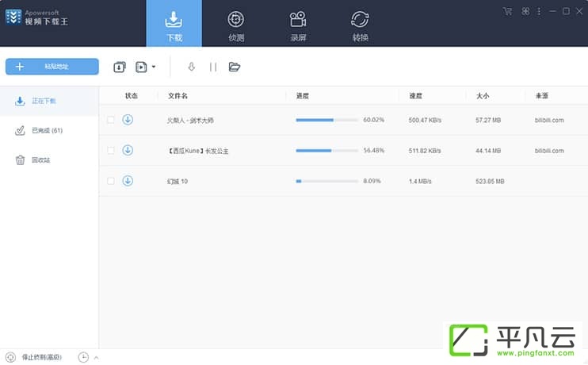Screen dimensions: 588x365
Task: Expand the dropdown arrow beside video icon
Action: point(154,67)
